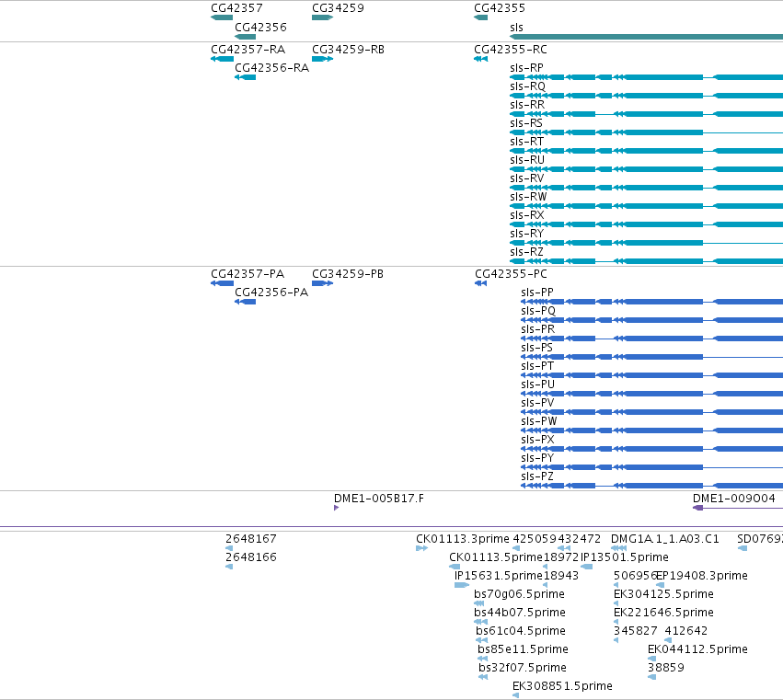
Task: Open protein CG42356-PA
Action: pyautogui.click(x=245, y=302)
